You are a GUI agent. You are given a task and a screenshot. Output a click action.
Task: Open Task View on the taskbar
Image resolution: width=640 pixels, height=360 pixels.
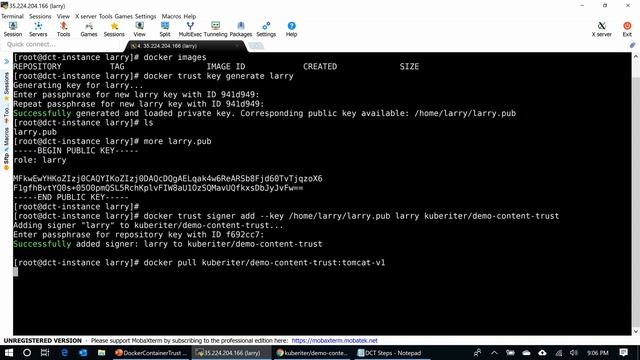tap(45, 353)
